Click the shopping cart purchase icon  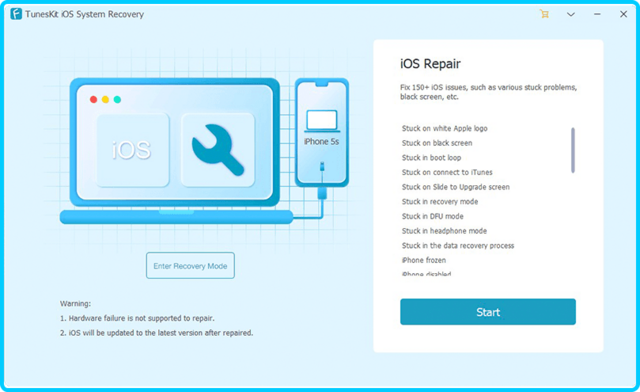tap(544, 14)
